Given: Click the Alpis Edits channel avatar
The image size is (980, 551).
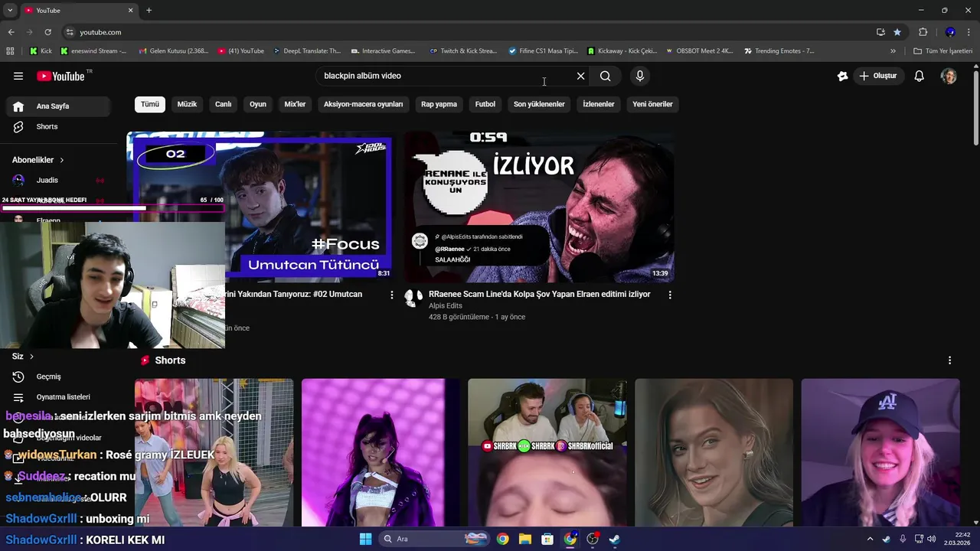Looking at the screenshot, I should [413, 298].
